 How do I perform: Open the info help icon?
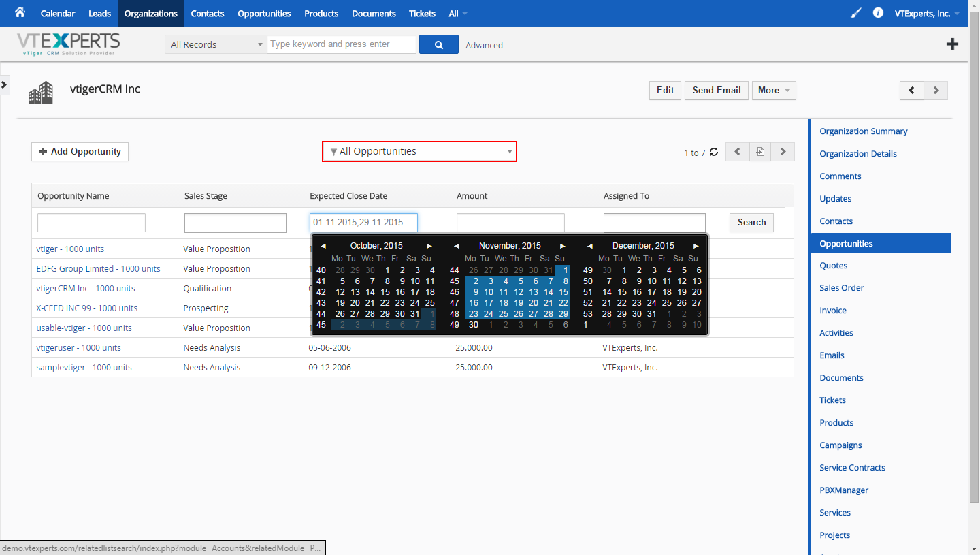click(x=878, y=13)
